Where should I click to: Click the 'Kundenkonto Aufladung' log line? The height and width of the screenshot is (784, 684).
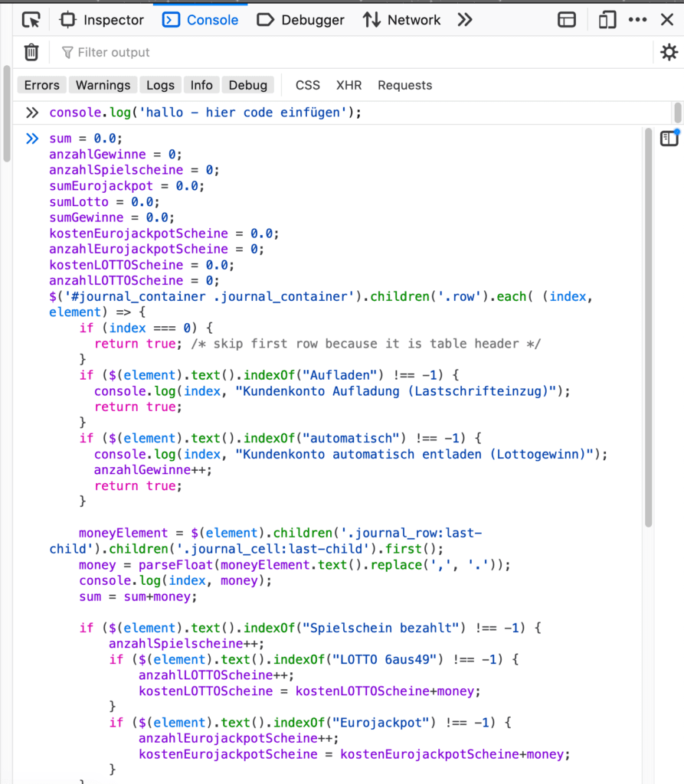coord(332,391)
